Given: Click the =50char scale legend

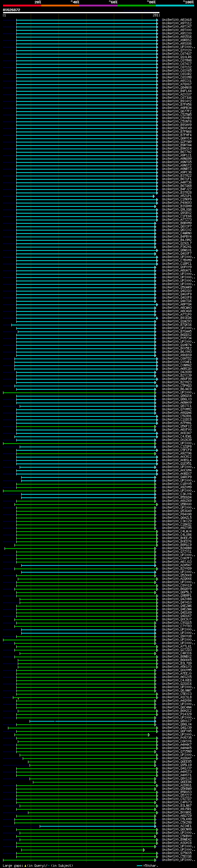Looking at the screenshot, I should click(148, 866).
